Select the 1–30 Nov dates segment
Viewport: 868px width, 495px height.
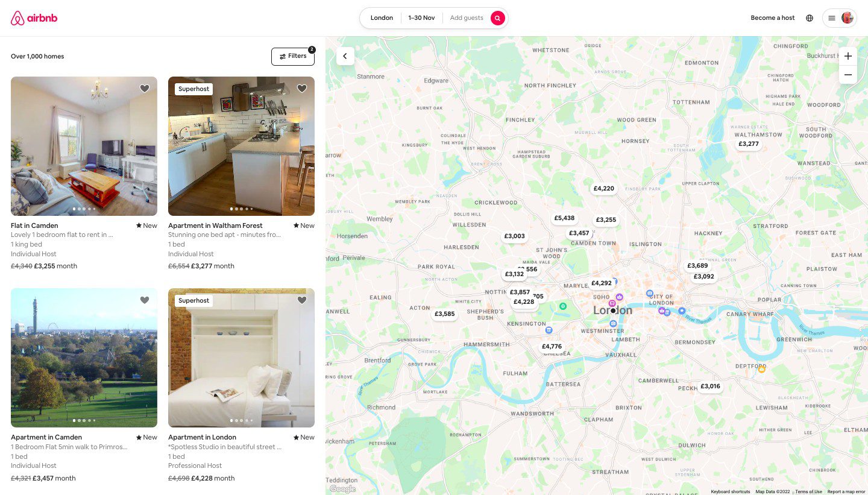coord(421,18)
